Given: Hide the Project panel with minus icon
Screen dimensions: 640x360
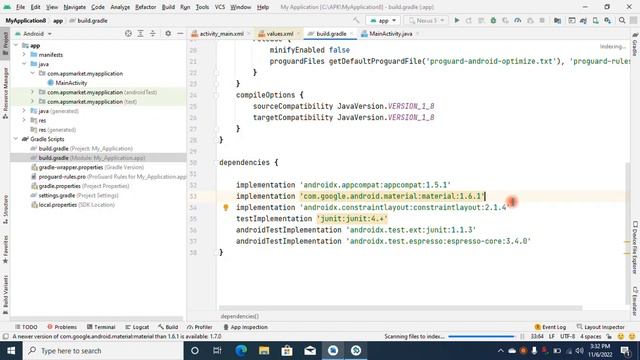Looking at the screenshot, I should (180, 33).
